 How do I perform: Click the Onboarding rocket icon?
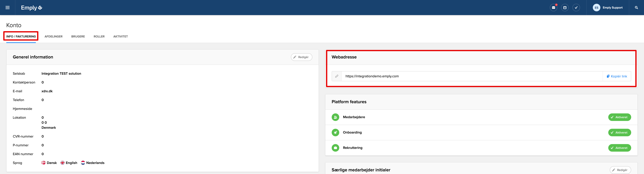click(x=335, y=133)
